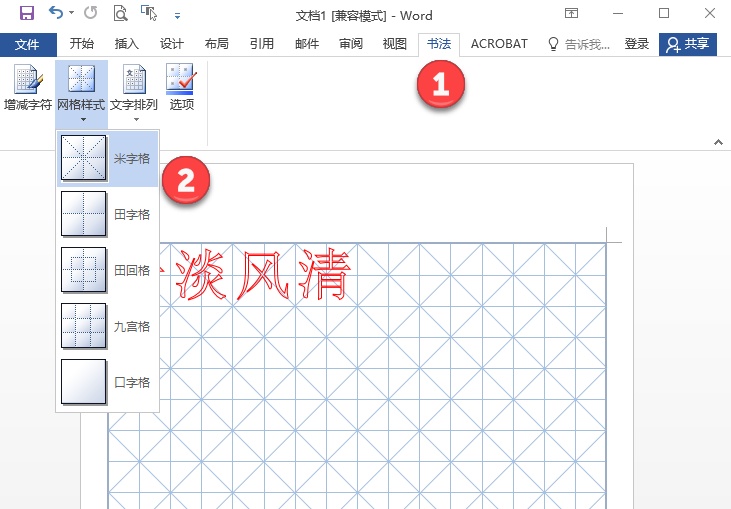Screen dimensions: 731x509
Task: Switch to the 视图 tab
Action: point(395,44)
